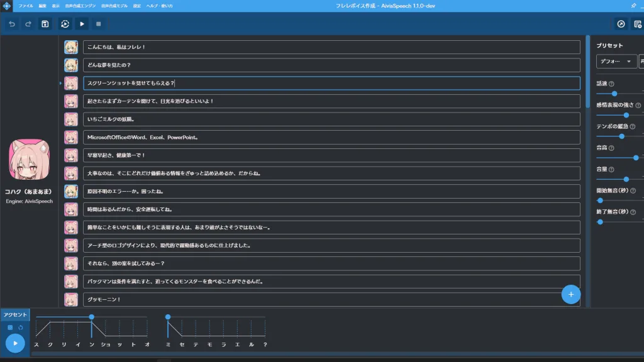Click the large コハク（あまあま） character portrait
This screenshot has height=362, width=644.
tap(29, 160)
